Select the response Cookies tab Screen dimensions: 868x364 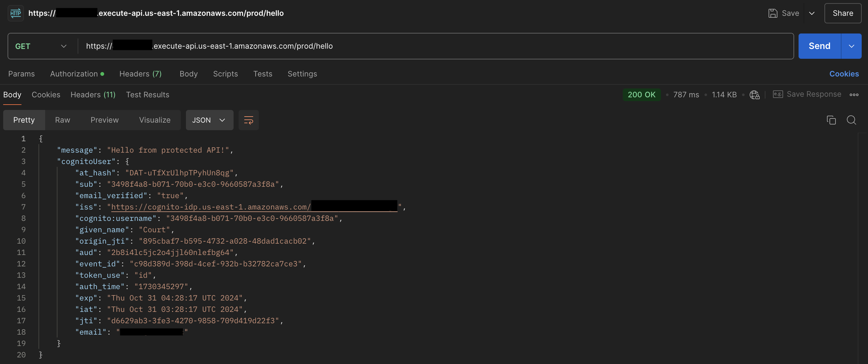tap(46, 95)
